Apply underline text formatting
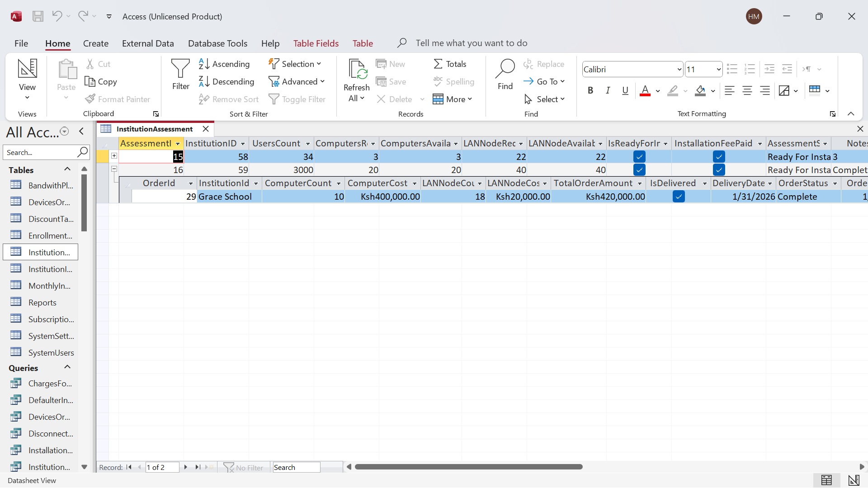The image size is (868, 488). 625,90
